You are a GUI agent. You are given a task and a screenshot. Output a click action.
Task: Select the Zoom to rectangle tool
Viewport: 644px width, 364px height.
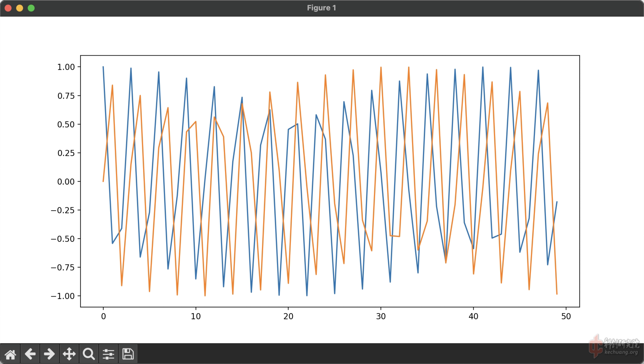[x=89, y=354]
